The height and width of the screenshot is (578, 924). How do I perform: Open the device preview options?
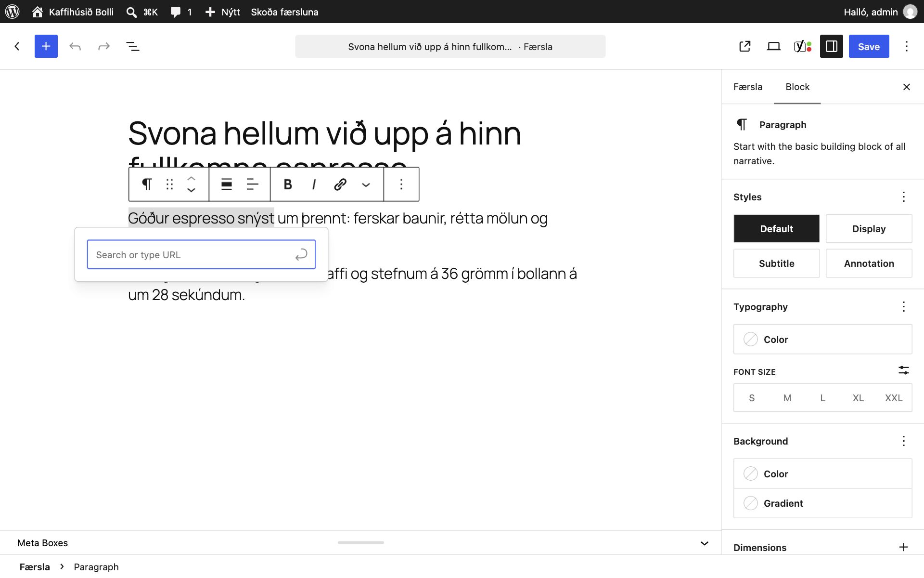(774, 46)
